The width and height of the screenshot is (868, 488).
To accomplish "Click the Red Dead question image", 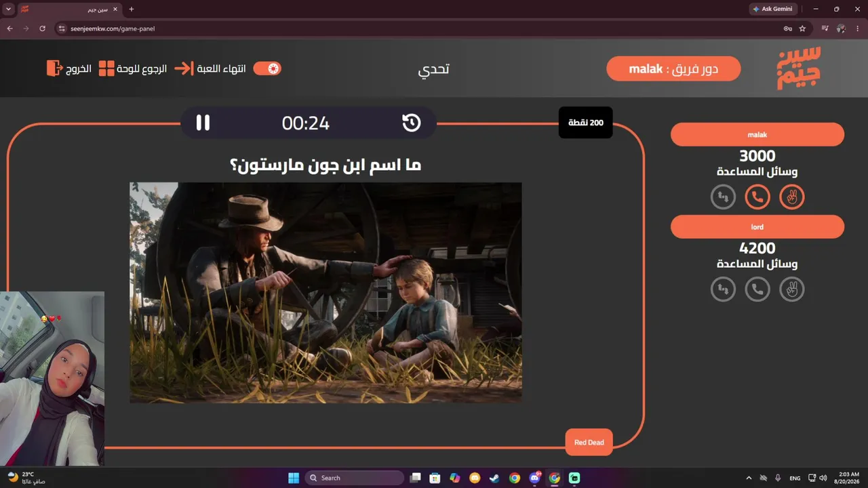I will pos(325,292).
